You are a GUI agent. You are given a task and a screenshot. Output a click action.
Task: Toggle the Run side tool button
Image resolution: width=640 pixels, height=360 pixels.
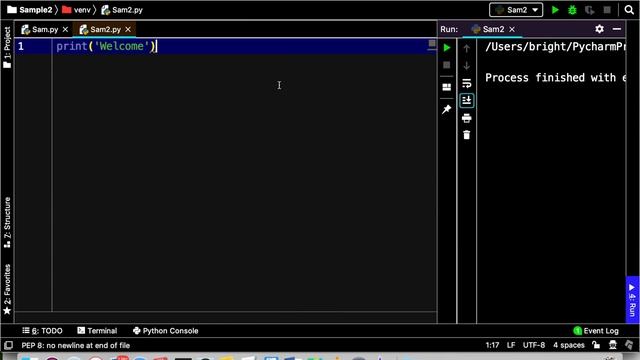point(632,300)
